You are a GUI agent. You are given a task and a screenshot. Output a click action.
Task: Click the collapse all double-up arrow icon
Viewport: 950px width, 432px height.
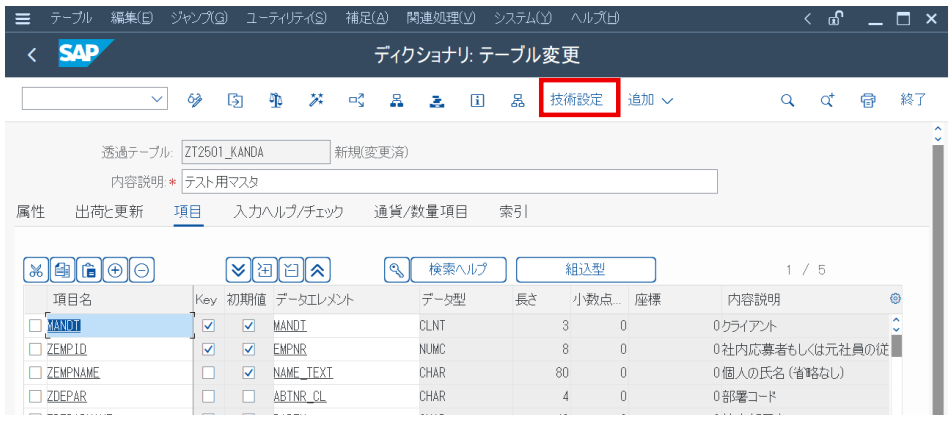pyautogui.click(x=318, y=270)
